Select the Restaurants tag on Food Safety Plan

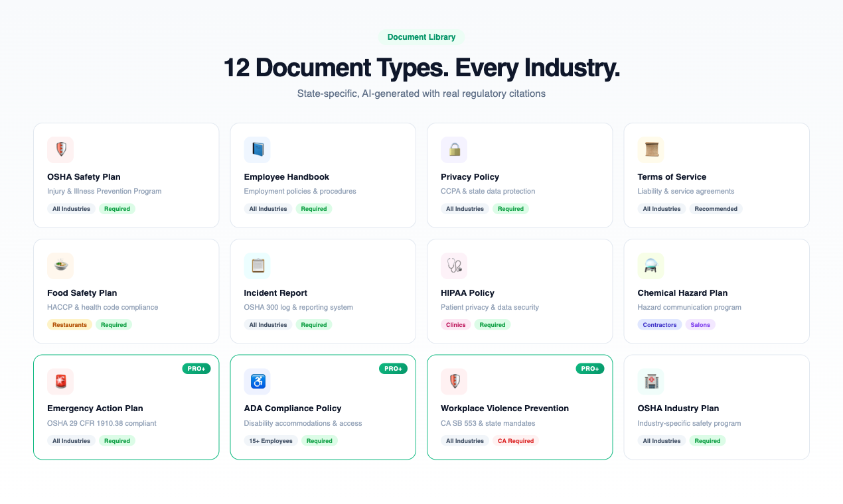point(70,324)
